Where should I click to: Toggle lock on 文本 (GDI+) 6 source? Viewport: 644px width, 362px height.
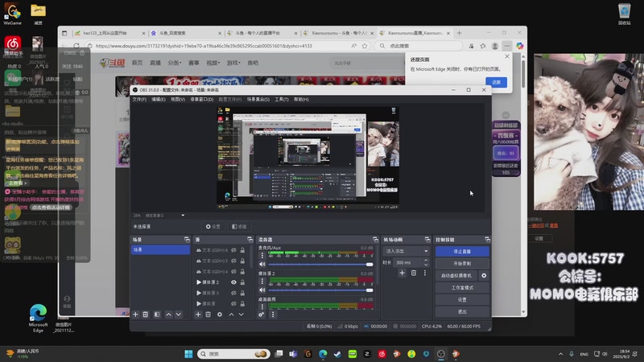coord(242,250)
